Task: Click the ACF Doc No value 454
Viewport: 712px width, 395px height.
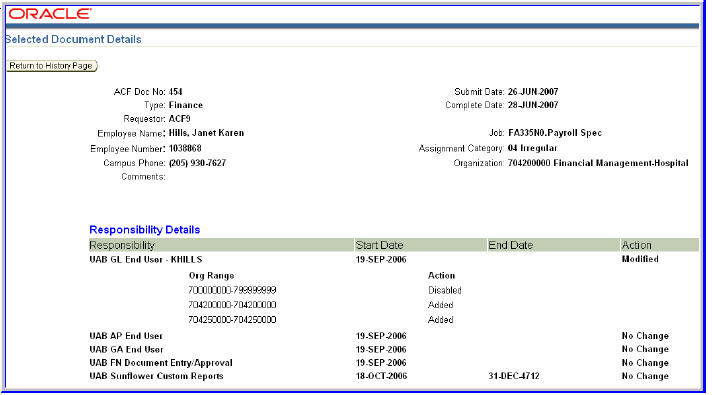Action: pyautogui.click(x=175, y=92)
